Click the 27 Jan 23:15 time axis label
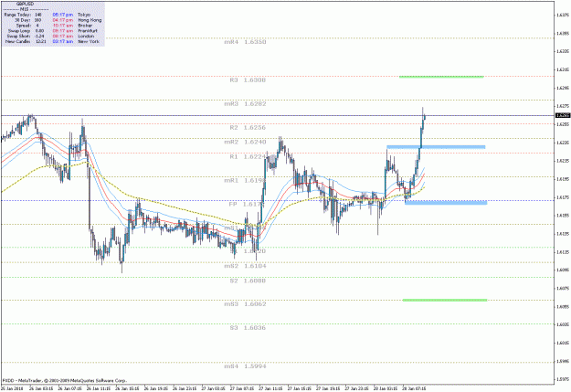 click(x=357, y=388)
